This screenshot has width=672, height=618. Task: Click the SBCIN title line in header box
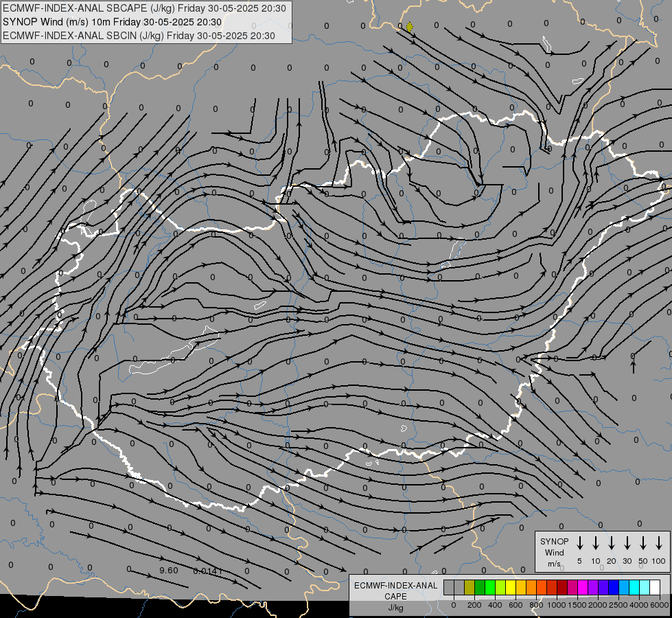(139, 36)
